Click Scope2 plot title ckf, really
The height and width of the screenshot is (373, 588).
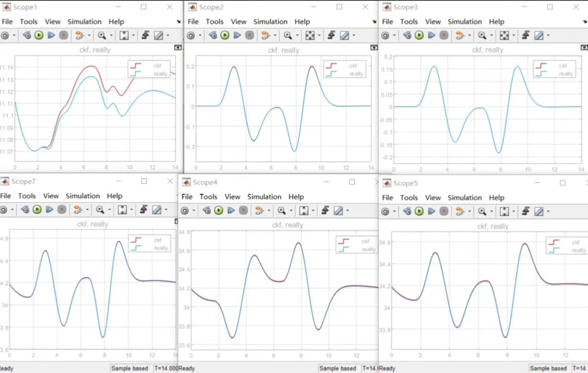[283, 50]
